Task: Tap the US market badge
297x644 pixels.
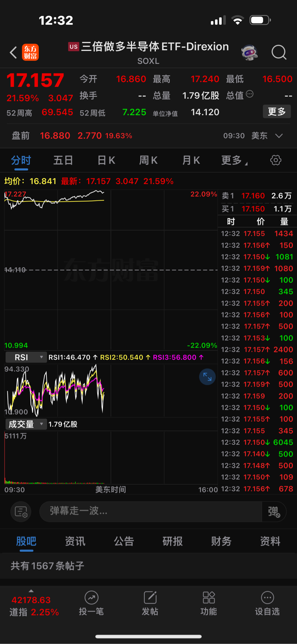Action: pyautogui.click(x=73, y=47)
